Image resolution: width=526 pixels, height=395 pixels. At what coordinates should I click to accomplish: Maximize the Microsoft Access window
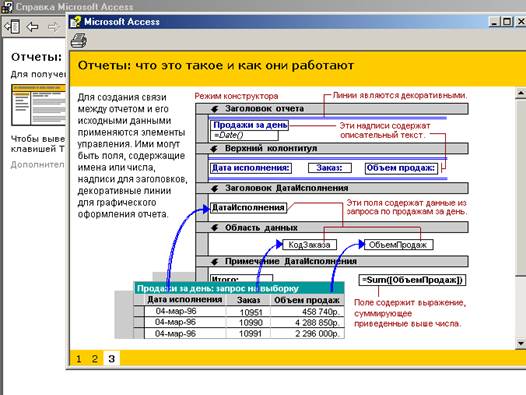[x=507, y=22]
